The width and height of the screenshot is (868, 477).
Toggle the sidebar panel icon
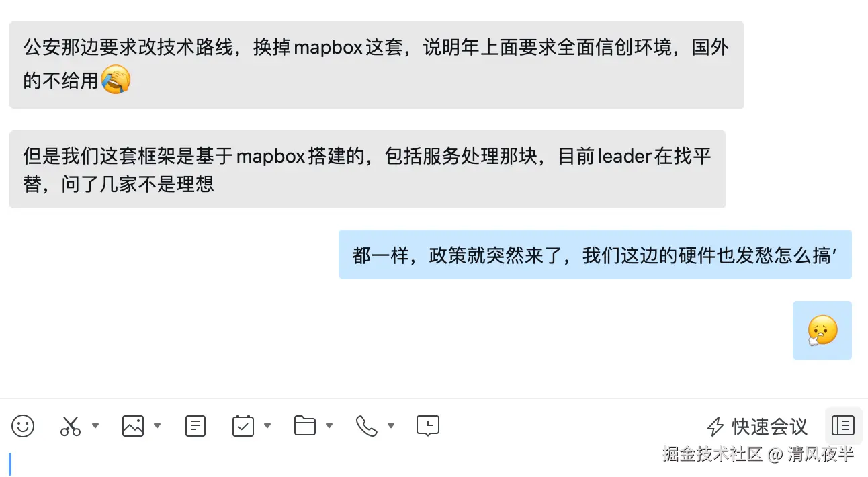tap(843, 425)
